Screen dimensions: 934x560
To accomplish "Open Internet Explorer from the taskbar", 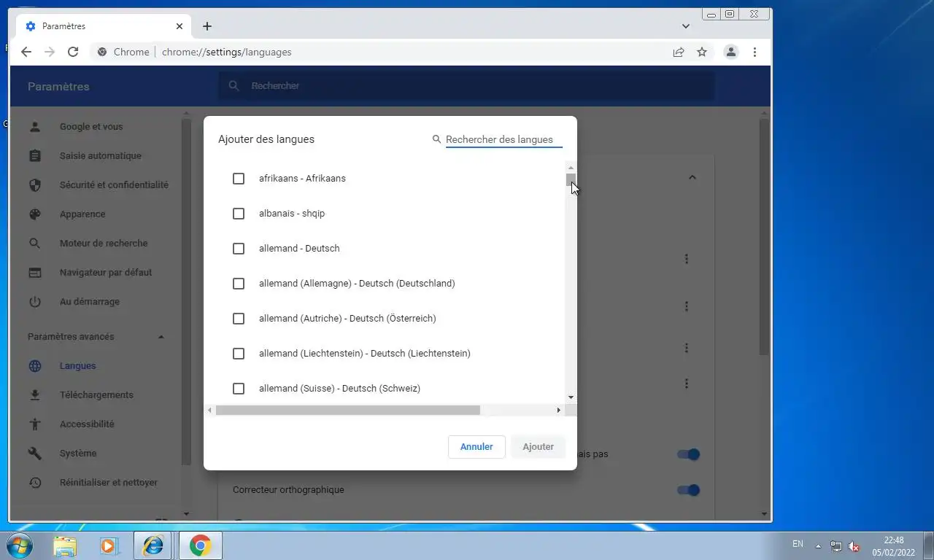I will [x=153, y=545].
